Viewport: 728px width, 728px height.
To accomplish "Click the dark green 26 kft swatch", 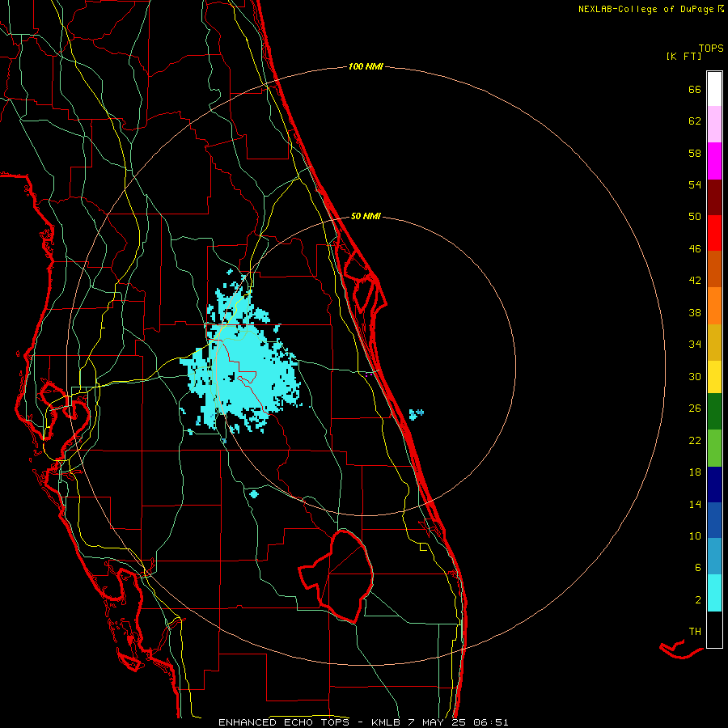I will click(714, 412).
